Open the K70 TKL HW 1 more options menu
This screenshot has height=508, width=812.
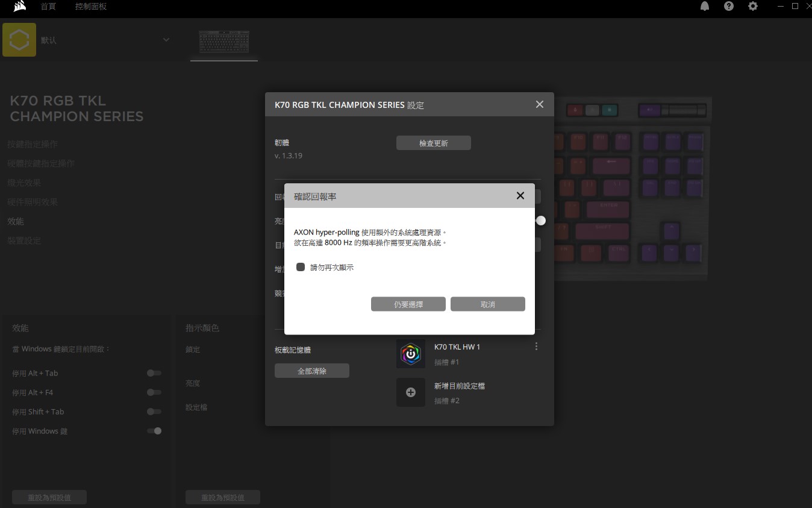coord(536,347)
